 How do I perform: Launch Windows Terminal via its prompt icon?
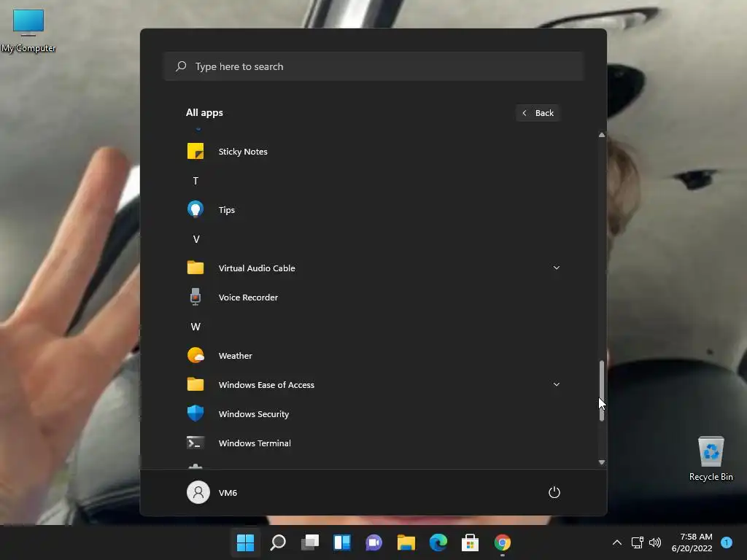[196, 443]
